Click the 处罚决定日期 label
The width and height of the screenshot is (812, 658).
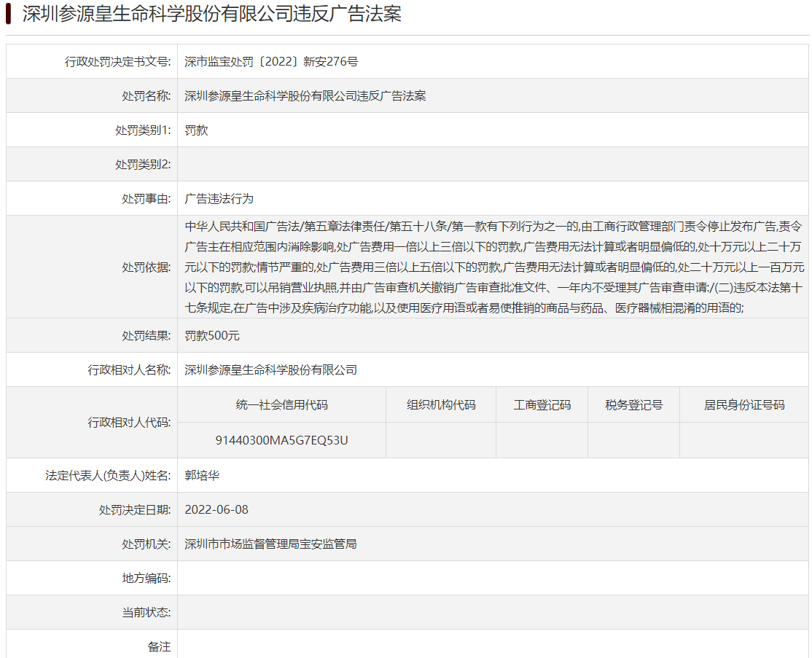click(135, 509)
